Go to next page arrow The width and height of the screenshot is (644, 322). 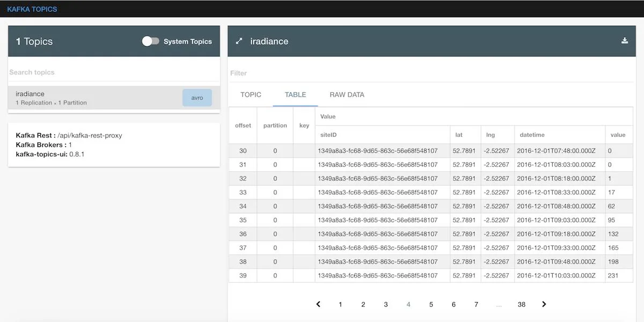tap(544, 304)
